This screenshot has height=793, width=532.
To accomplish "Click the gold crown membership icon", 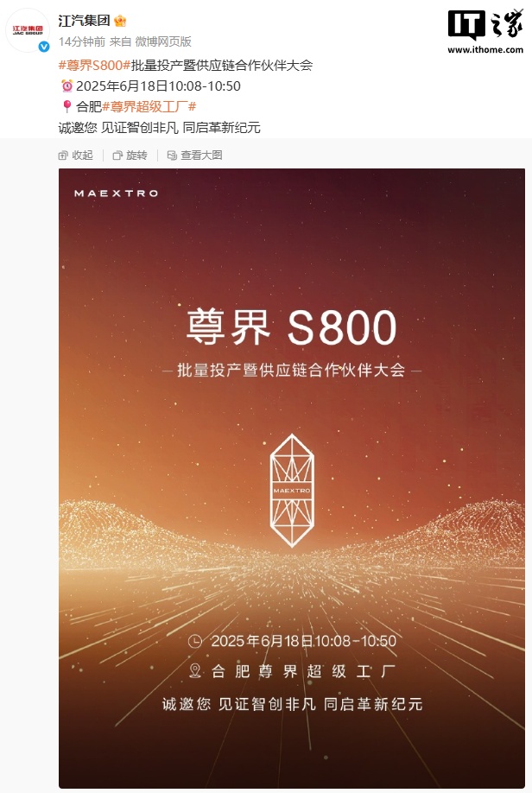I will click(x=120, y=21).
